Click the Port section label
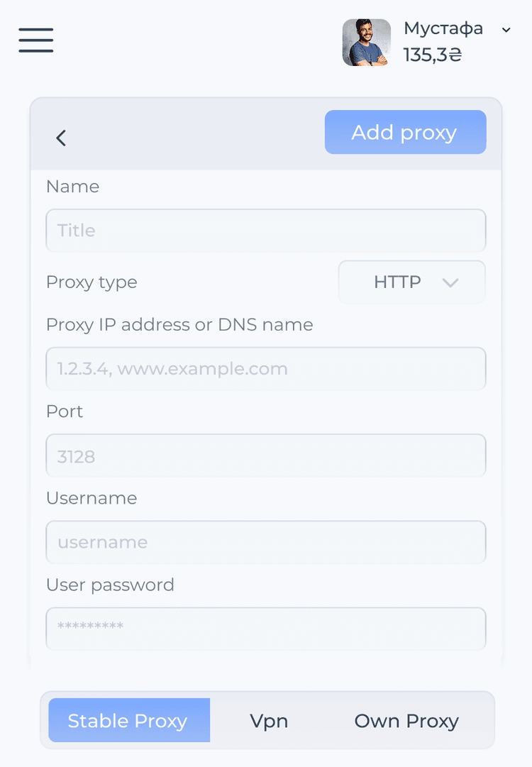This screenshot has height=767, width=532. pyautogui.click(x=65, y=412)
